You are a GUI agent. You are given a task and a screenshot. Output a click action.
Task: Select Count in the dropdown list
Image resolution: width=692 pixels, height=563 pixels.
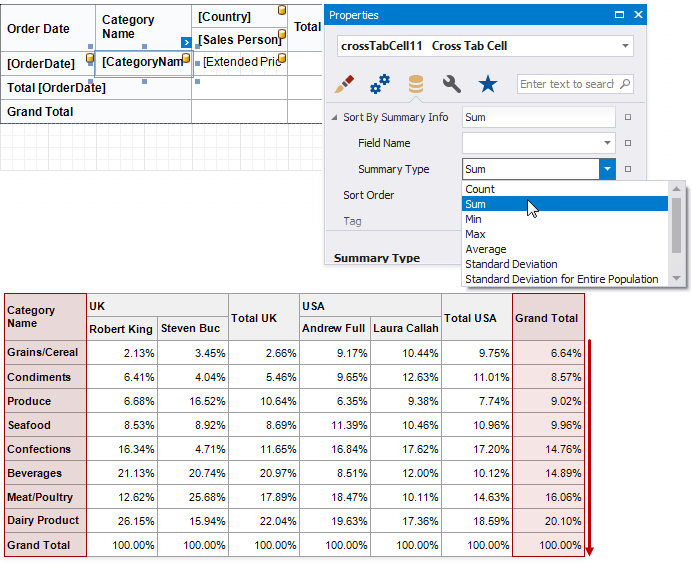pyautogui.click(x=480, y=189)
